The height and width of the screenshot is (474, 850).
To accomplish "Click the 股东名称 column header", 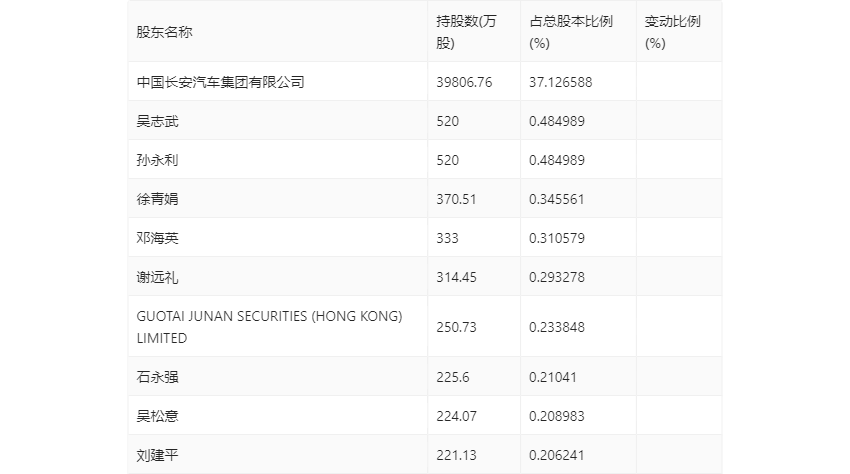I will click(x=164, y=32).
